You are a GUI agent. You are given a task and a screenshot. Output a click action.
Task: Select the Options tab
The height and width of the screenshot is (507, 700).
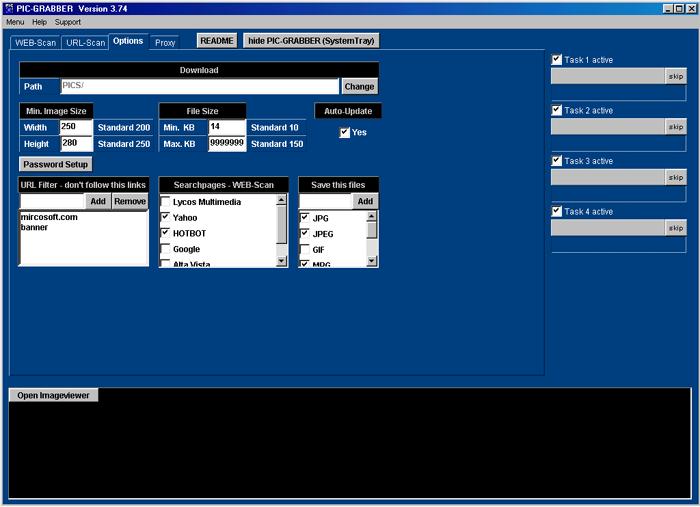click(x=128, y=41)
